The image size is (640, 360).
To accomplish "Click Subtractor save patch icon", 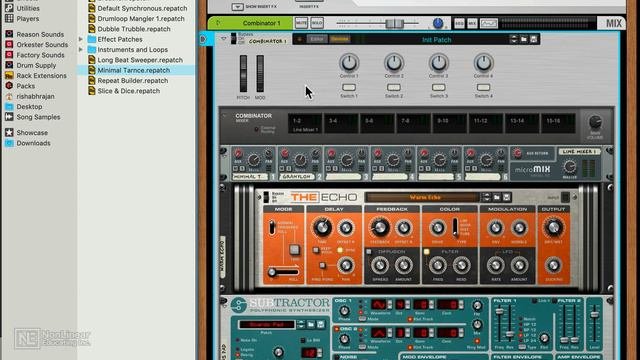I will (321, 324).
